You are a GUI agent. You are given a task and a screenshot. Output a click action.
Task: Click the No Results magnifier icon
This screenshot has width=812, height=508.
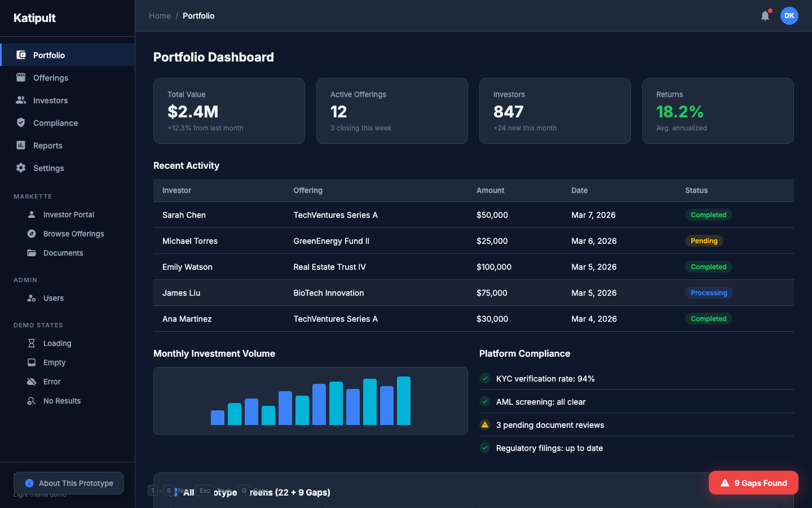point(32,400)
